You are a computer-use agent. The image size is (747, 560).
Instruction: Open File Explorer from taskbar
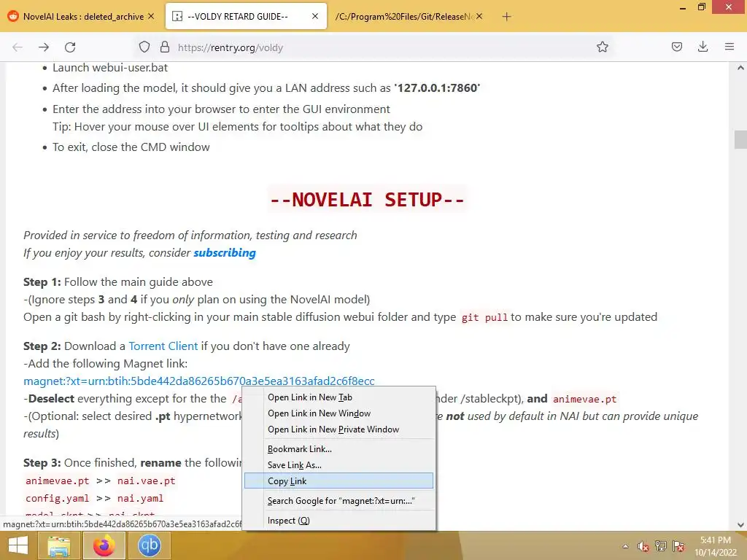click(x=58, y=545)
